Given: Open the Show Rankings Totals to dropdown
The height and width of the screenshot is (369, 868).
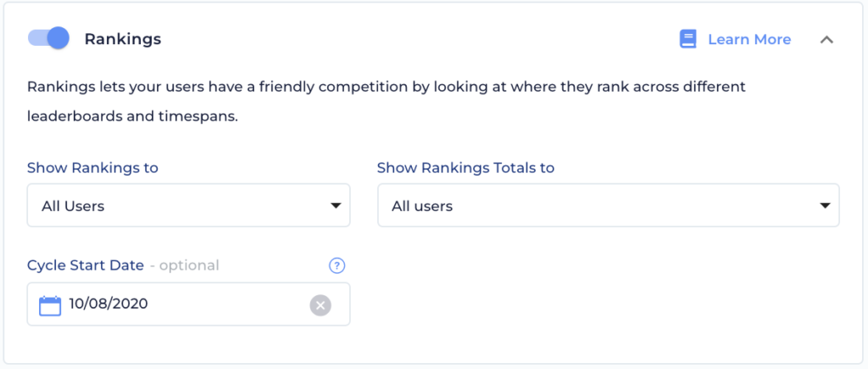Looking at the screenshot, I should pyautogui.click(x=609, y=205).
